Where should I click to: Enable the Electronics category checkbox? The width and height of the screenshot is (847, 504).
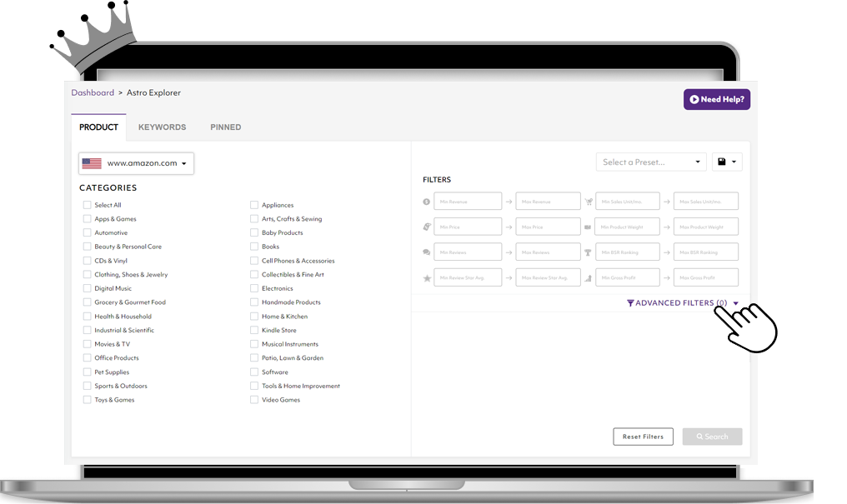(254, 288)
